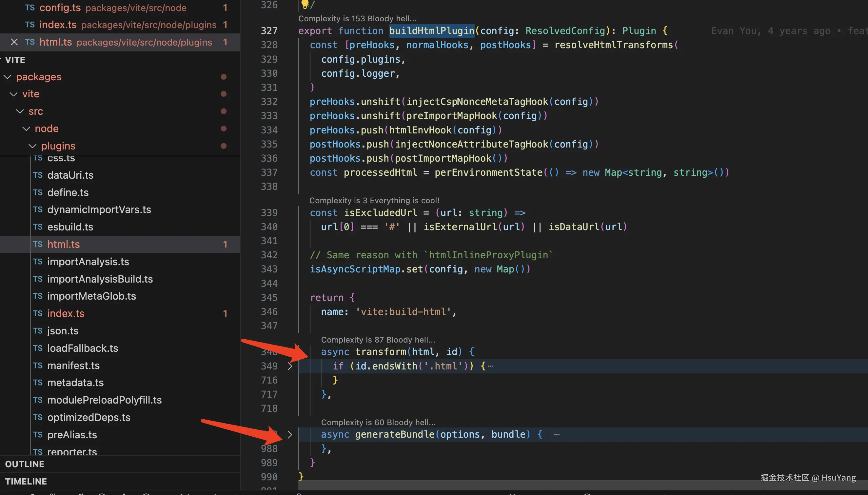
Task: Collapse the plugins folder in explorer
Action: 33,146
